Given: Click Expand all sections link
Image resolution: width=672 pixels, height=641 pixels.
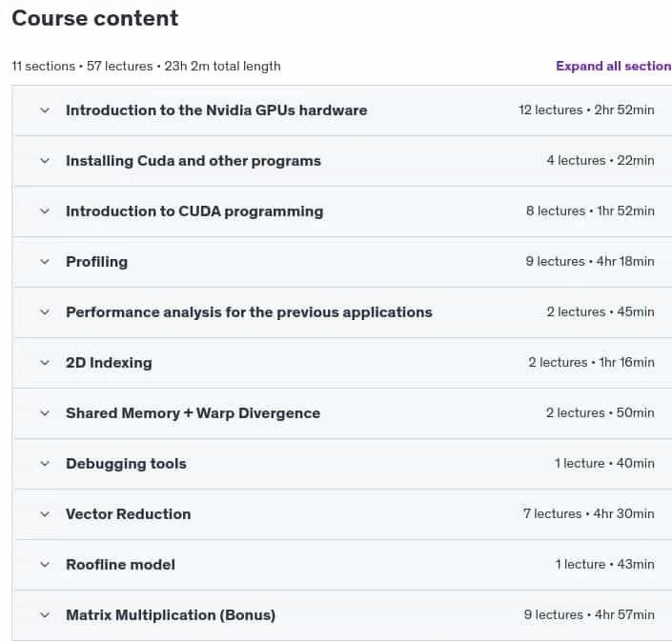Looking at the screenshot, I should 614,66.
